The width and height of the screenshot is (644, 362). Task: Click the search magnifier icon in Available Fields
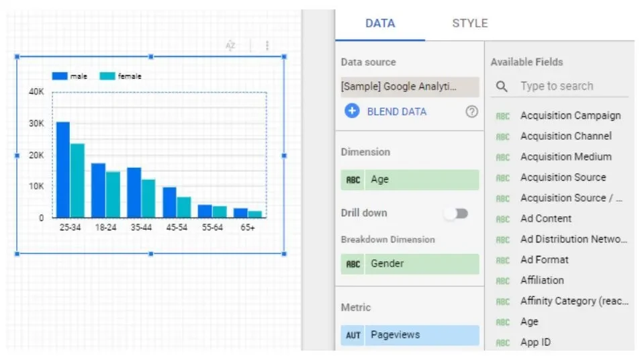coord(502,86)
